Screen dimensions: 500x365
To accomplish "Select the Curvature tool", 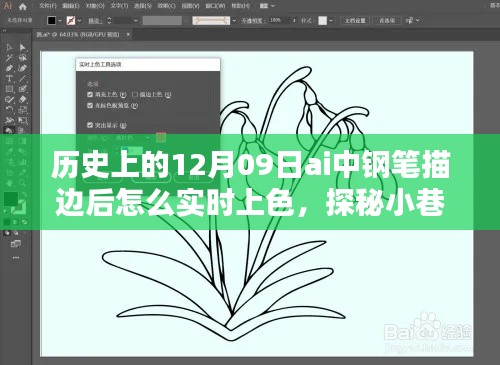I will pos(22,68).
